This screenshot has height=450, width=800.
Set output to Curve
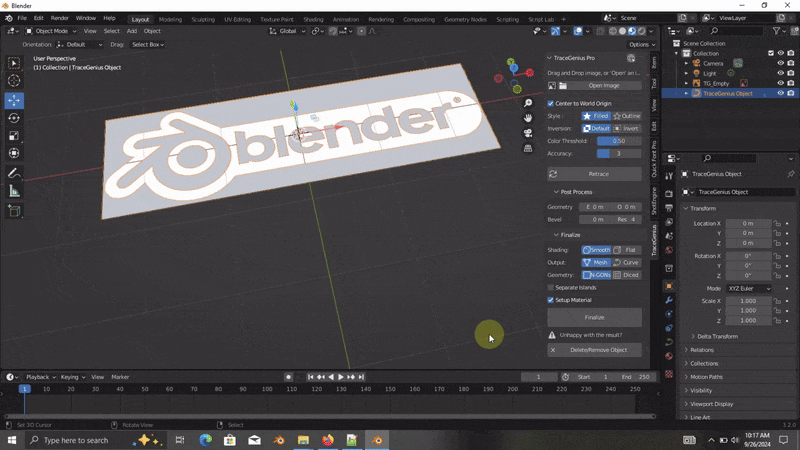(627, 262)
